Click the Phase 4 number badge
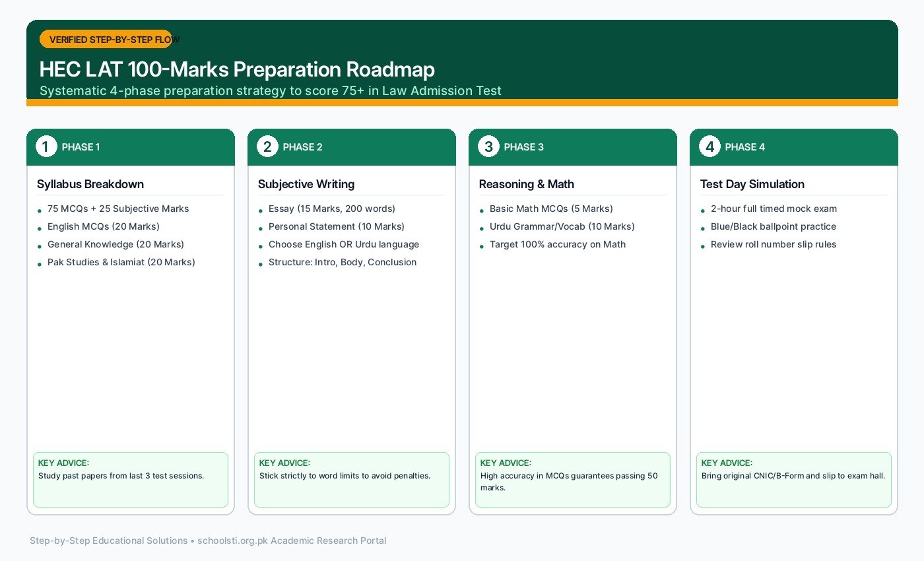This screenshot has height=561, width=924. [x=709, y=147]
